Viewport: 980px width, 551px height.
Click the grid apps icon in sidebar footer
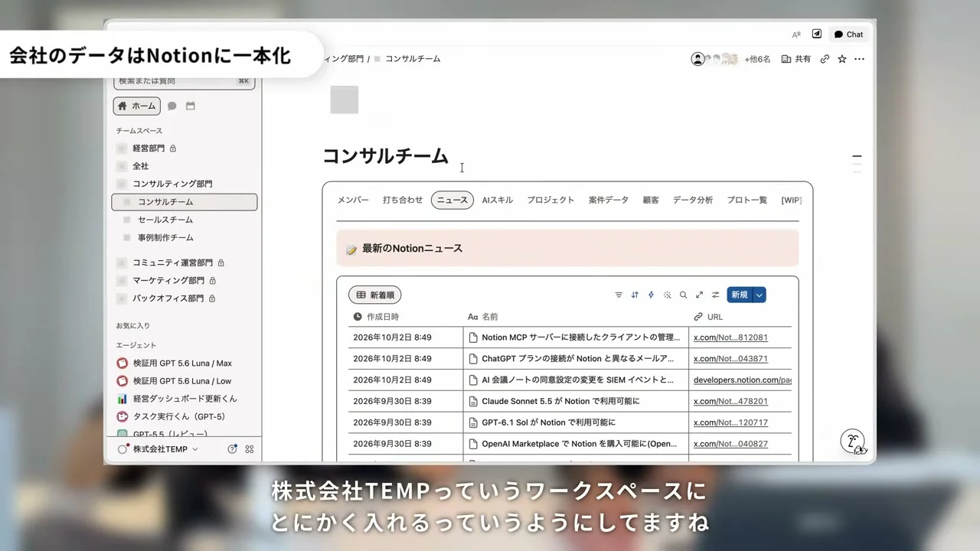(250, 449)
